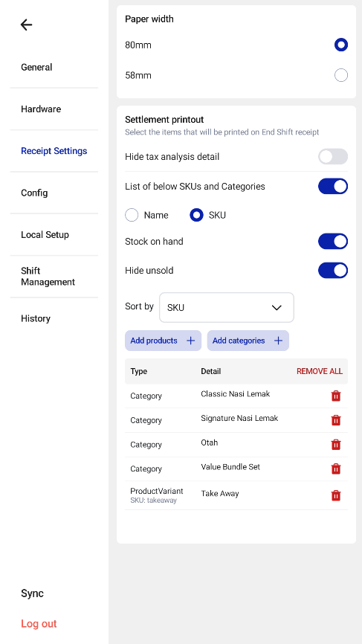
Task: Click the Classic Nasi Lemak detail text
Action: 236,394
